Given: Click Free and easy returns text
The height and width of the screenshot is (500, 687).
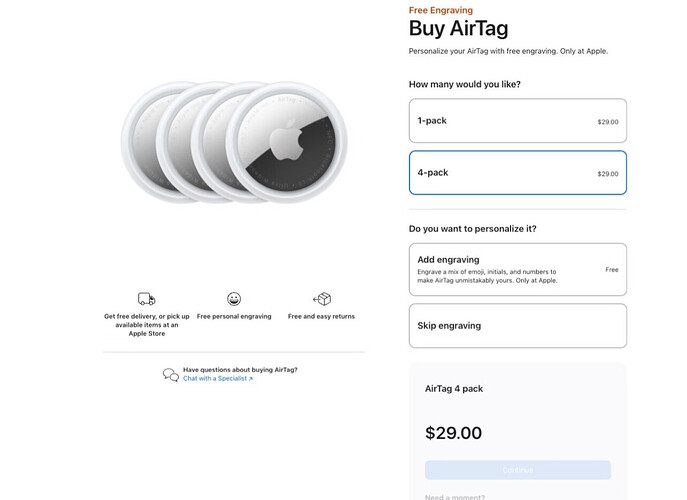Looking at the screenshot, I should click(321, 316).
